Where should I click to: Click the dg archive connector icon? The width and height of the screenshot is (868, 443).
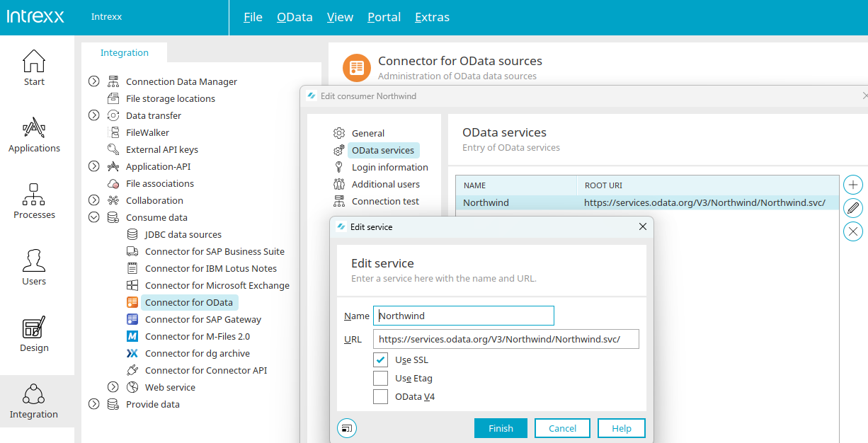click(132, 353)
